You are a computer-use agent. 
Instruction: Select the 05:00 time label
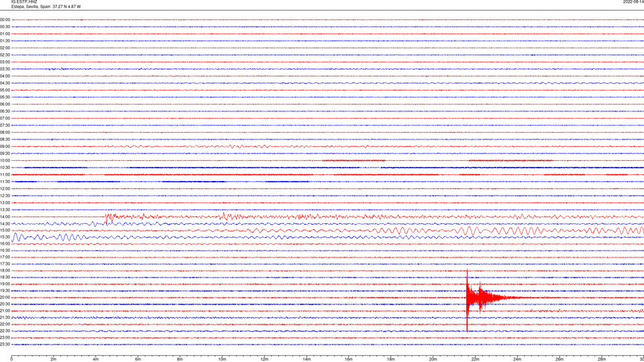(5, 90)
